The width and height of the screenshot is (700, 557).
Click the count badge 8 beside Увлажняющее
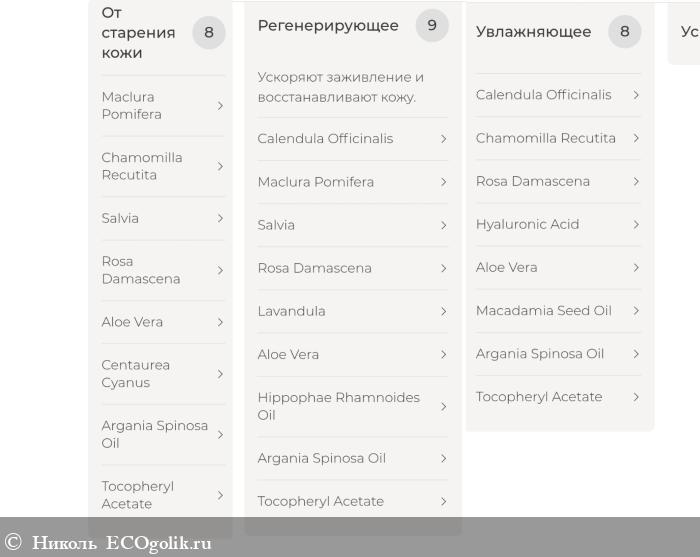point(625,32)
